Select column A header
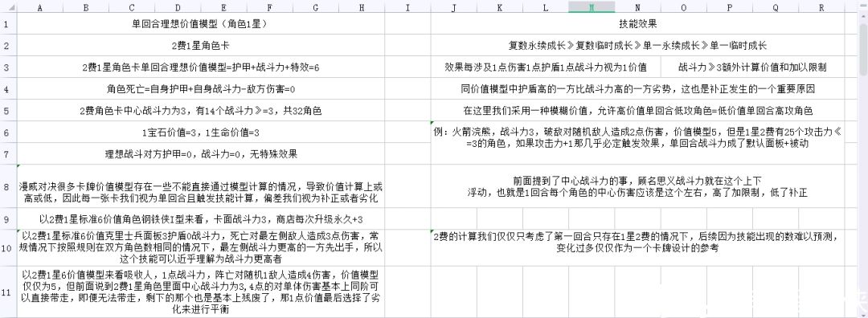Viewport: 868px width, 318px height. 39,7
